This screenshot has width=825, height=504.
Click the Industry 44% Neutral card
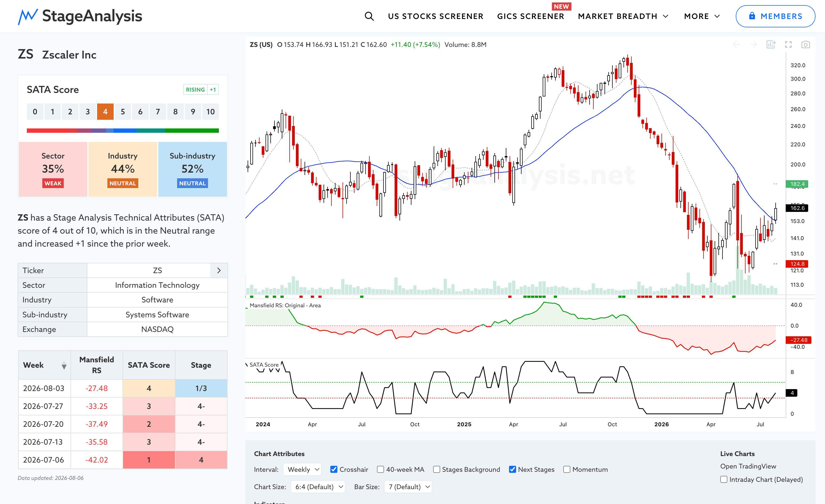[123, 169]
